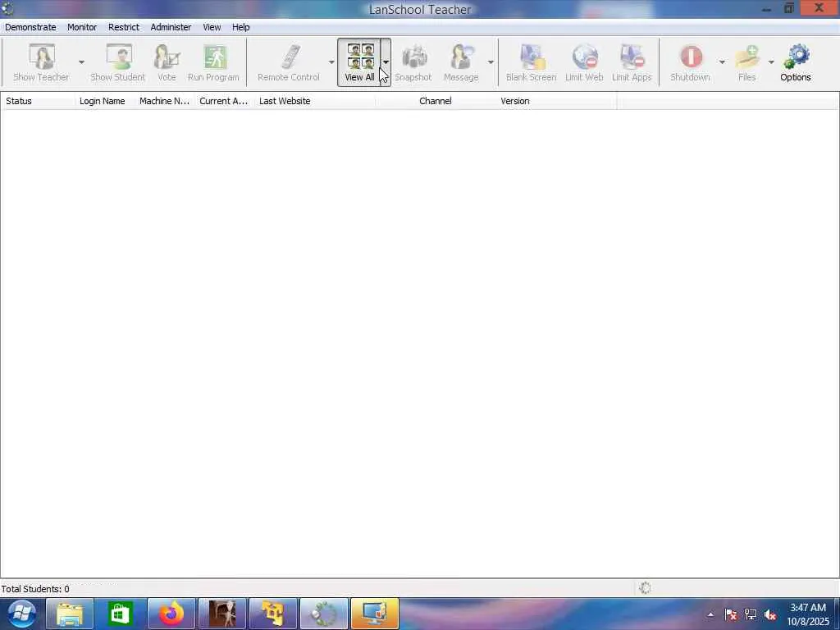The image size is (840, 630).
Task: Sort by the Channel column header
Action: point(436,101)
